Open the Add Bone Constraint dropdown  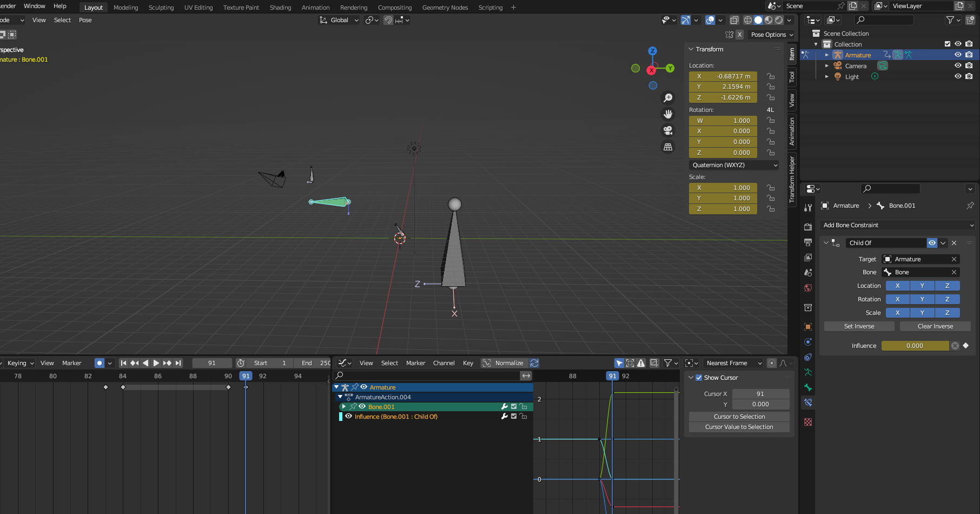(898, 225)
